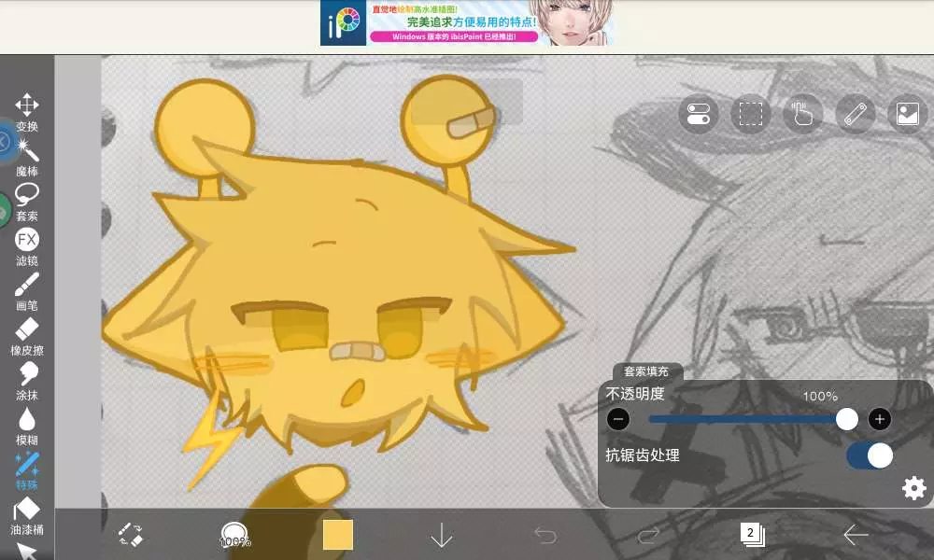Select the 油漆桶 paint bucket tool
Viewport: 934px width, 560px height.
(27, 516)
